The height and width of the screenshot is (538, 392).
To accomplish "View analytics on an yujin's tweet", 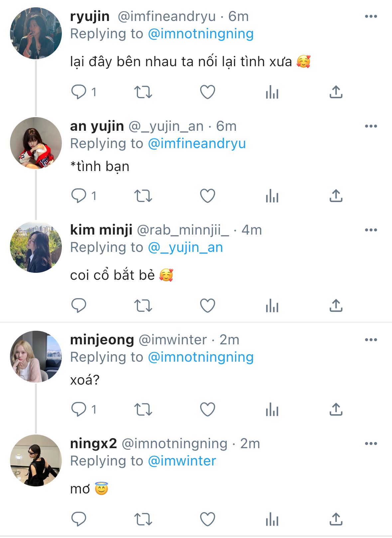I will (272, 196).
